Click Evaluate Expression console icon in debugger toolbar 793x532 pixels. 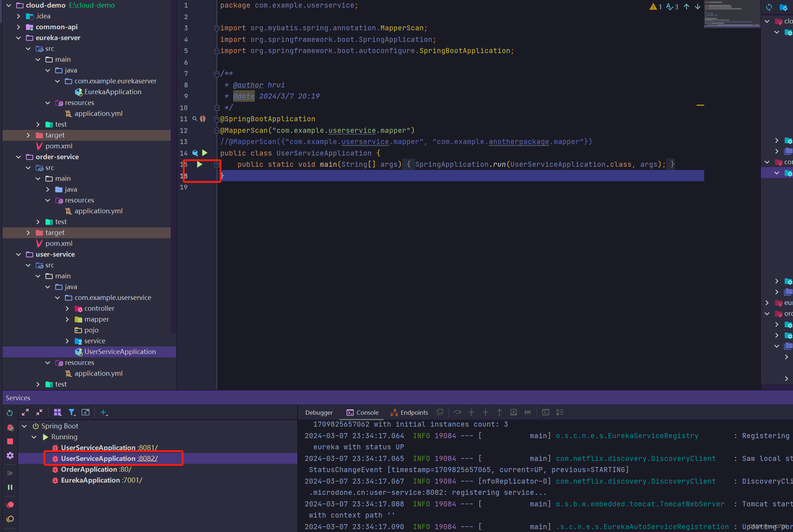[546, 412]
